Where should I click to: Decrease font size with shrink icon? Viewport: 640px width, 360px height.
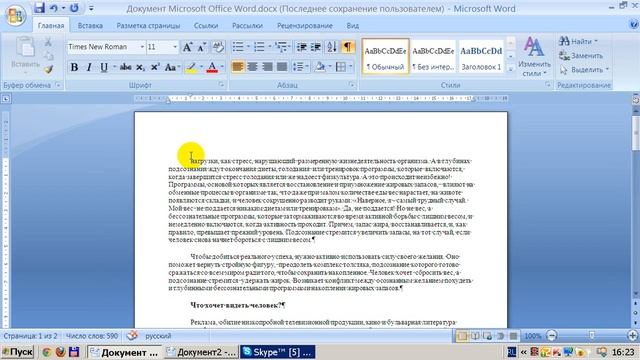[202, 47]
